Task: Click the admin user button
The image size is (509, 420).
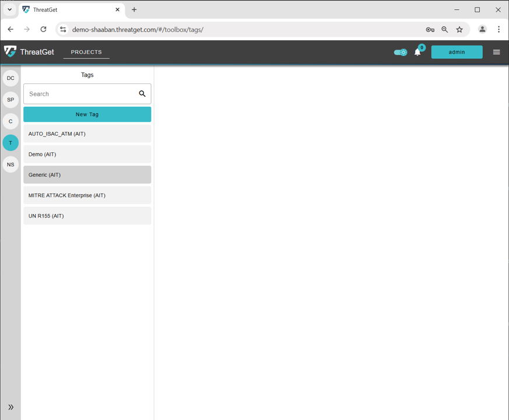Action: tap(457, 52)
